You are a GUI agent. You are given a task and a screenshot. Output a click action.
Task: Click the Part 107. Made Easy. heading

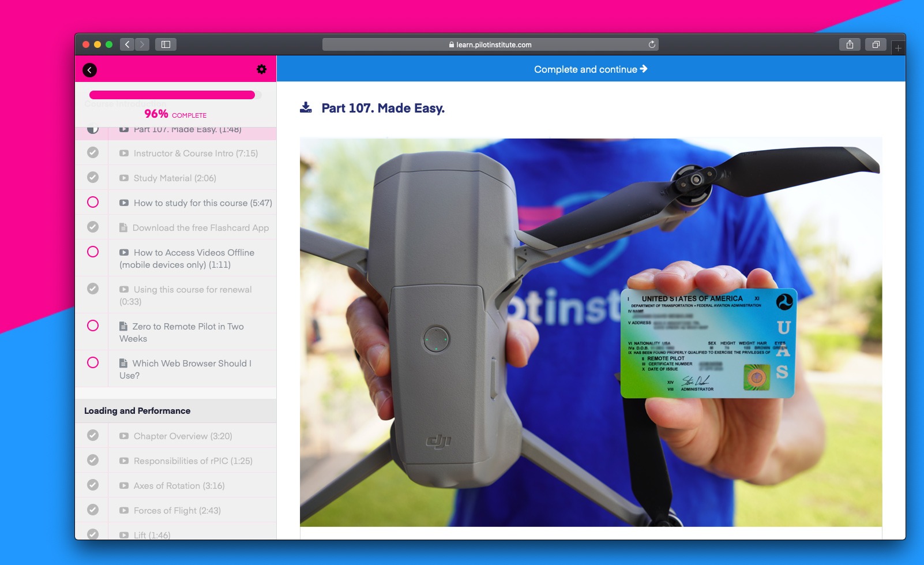click(383, 108)
